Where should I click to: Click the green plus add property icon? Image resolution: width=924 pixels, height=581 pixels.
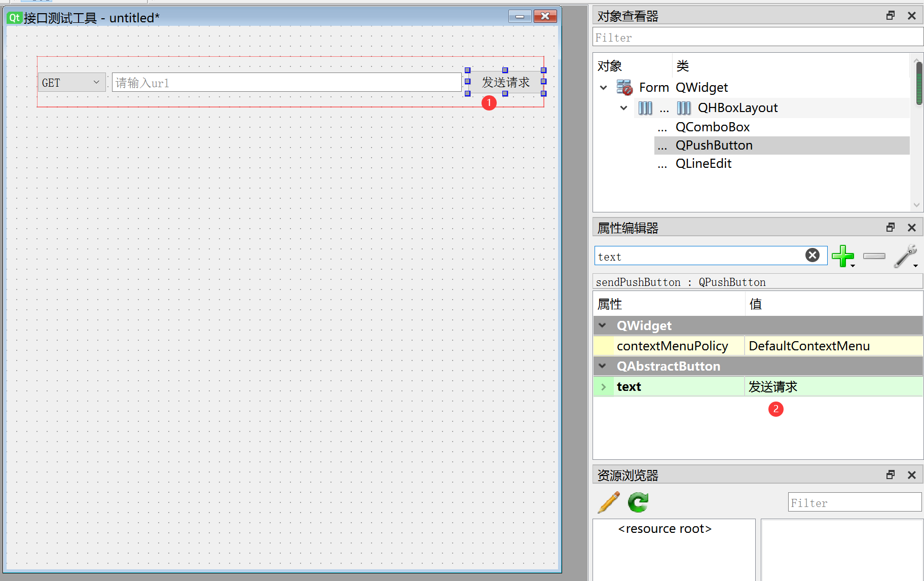tap(842, 256)
